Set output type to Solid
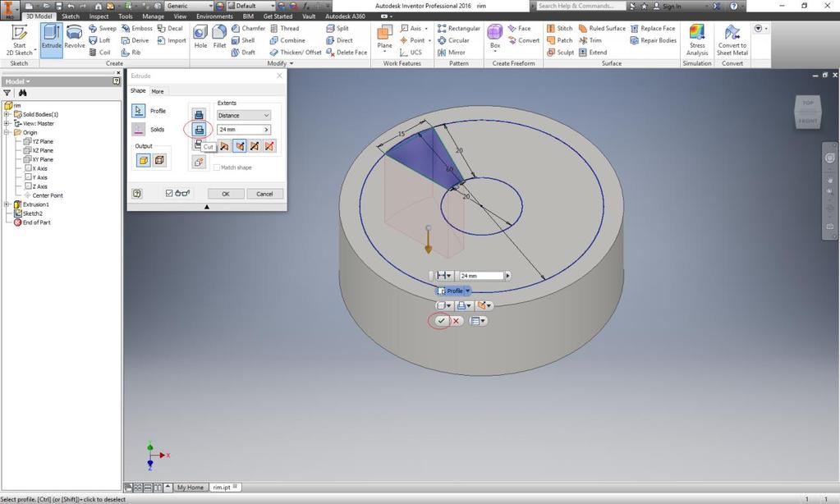The image size is (840, 504). pos(143,160)
